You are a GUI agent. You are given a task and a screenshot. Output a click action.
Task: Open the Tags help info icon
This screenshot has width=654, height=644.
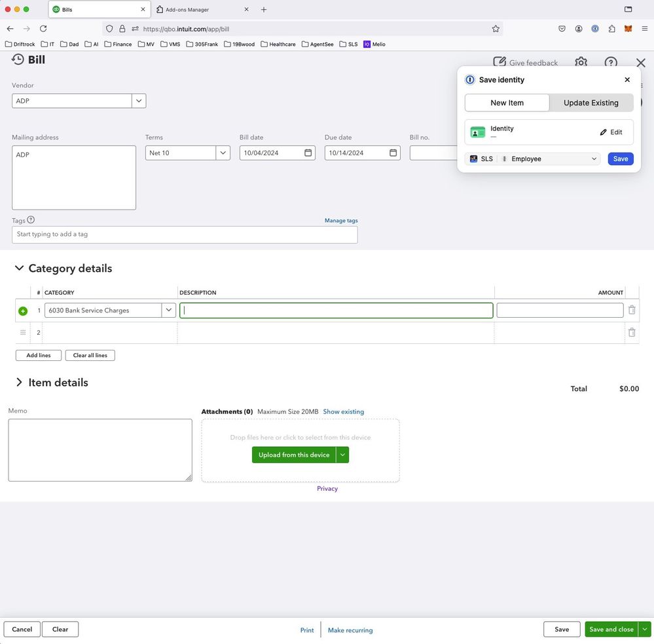tap(31, 220)
